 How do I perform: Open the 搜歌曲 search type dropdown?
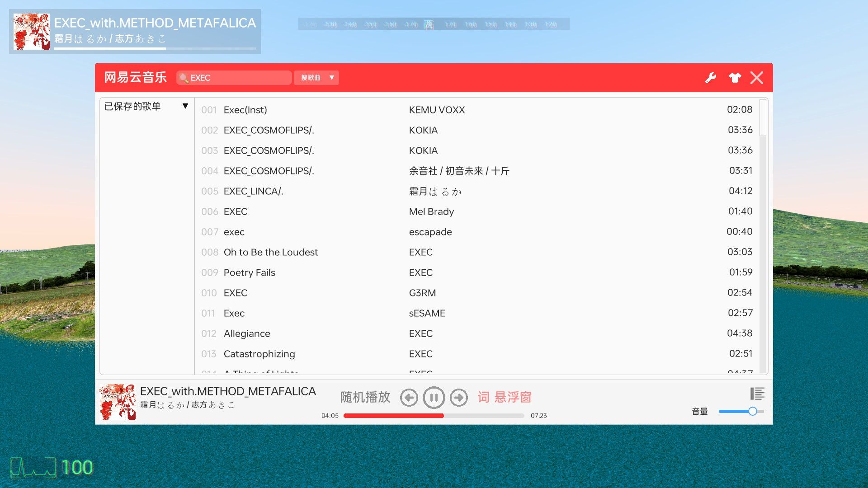coord(316,78)
